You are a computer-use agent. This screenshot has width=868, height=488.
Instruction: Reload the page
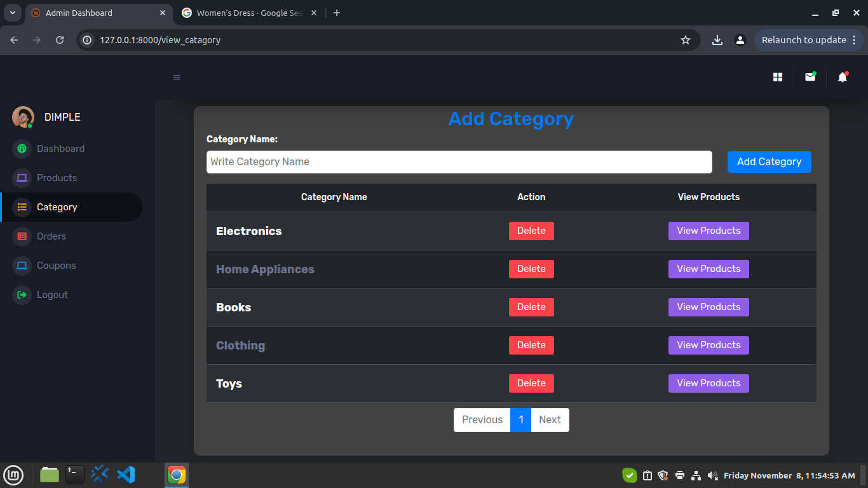60,40
